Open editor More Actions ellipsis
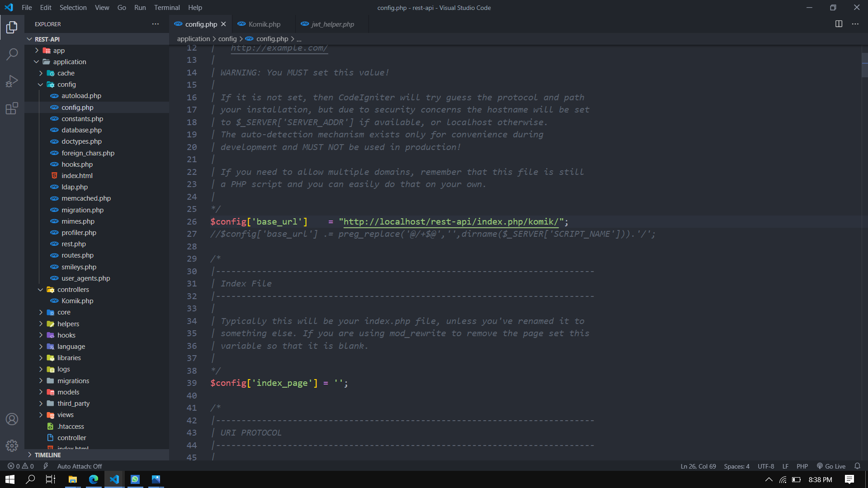The width and height of the screenshot is (868, 488). pyautogui.click(x=855, y=24)
